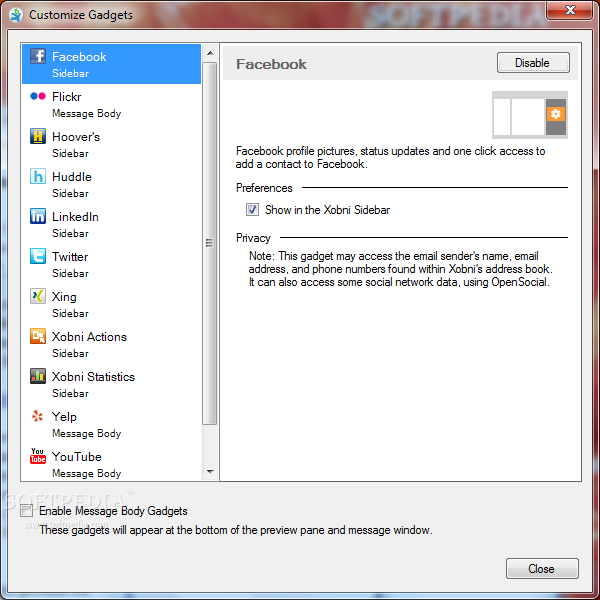Select the Huddle list entry name

point(72,177)
